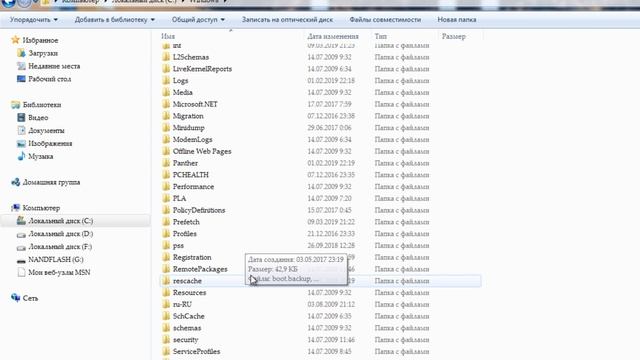Viewport: 640px width, 360px height.
Task: Click the Компьютер icon in sidebar
Action: tap(16, 208)
